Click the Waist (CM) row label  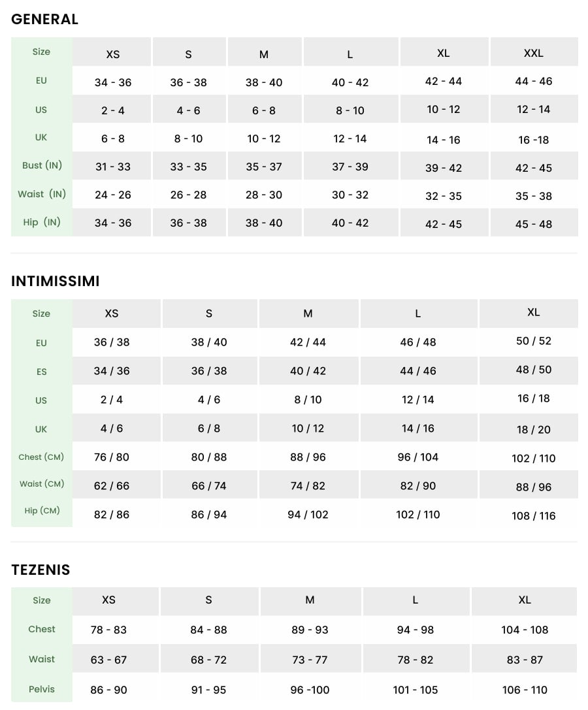pyautogui.click(x=42, y=484)
